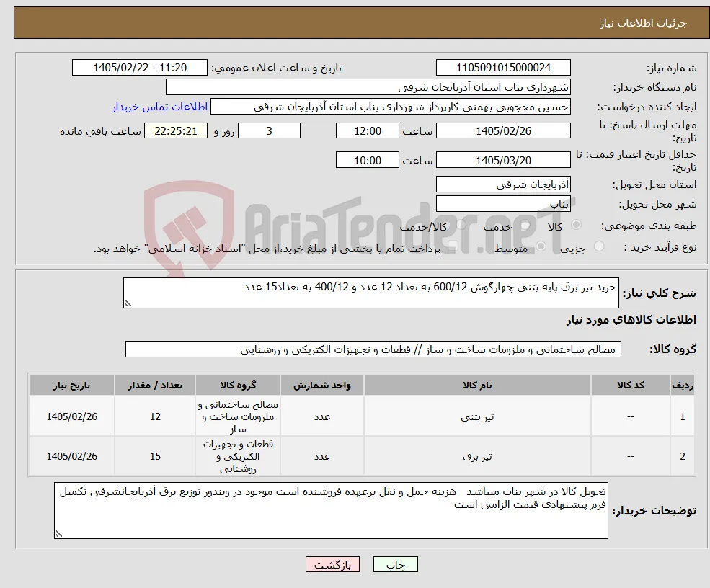Image resolution: width=710 pixels, height=588 pixels.
Task: Click the resize handle of description textarea
Action: point(128,304)
